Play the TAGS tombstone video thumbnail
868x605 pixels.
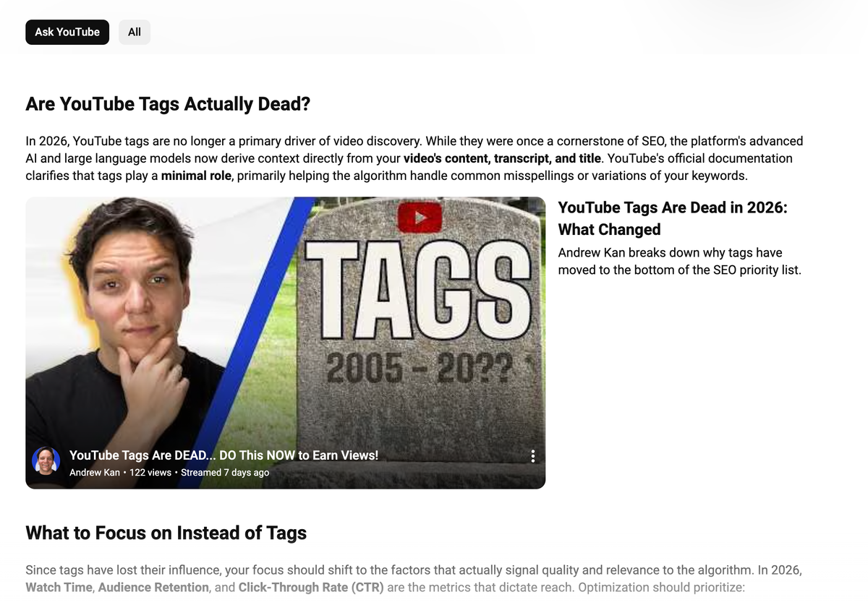pyautogui.click(x=285, y=343)
